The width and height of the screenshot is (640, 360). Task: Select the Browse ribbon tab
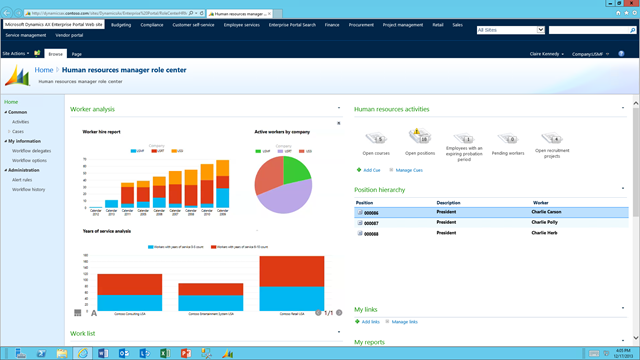click(56, 53)
